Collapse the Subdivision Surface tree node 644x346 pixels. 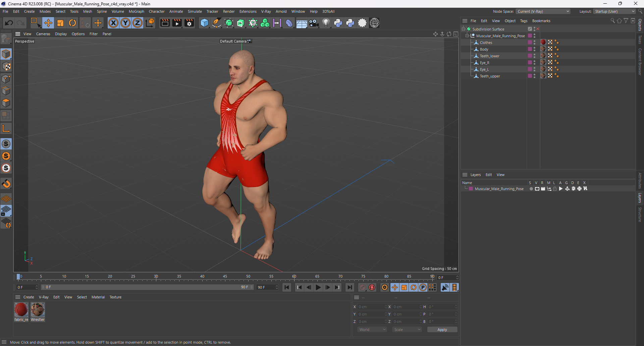coord(464,29)
